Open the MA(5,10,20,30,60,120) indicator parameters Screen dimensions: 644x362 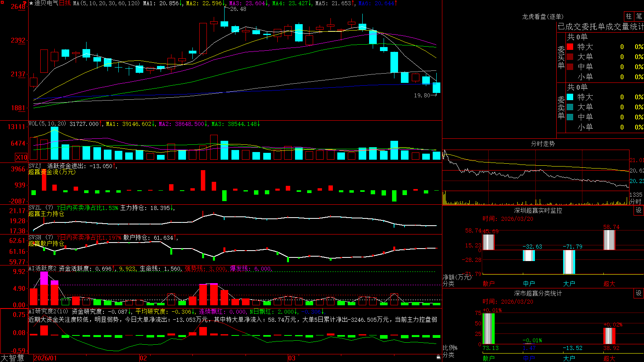106,3
